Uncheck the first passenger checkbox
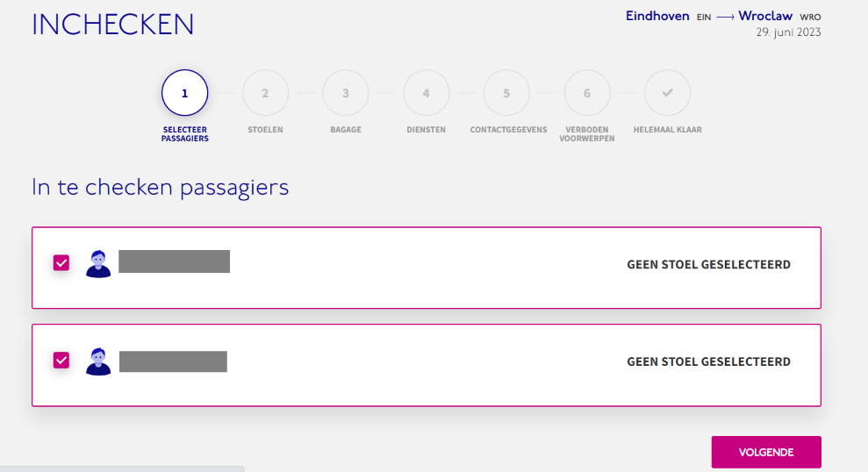Screen dimensions: 868x472 [x=61, y=262]
